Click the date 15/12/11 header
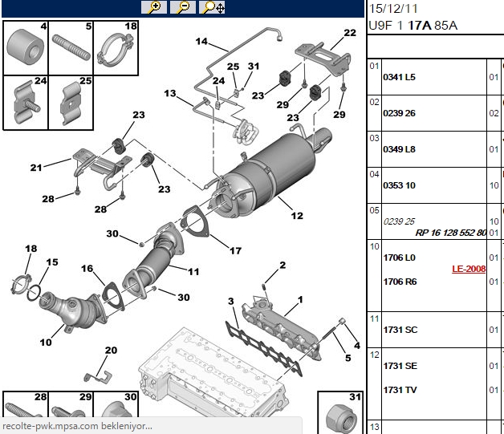This screenshot has width=504, height=434. tap(393, 9)
